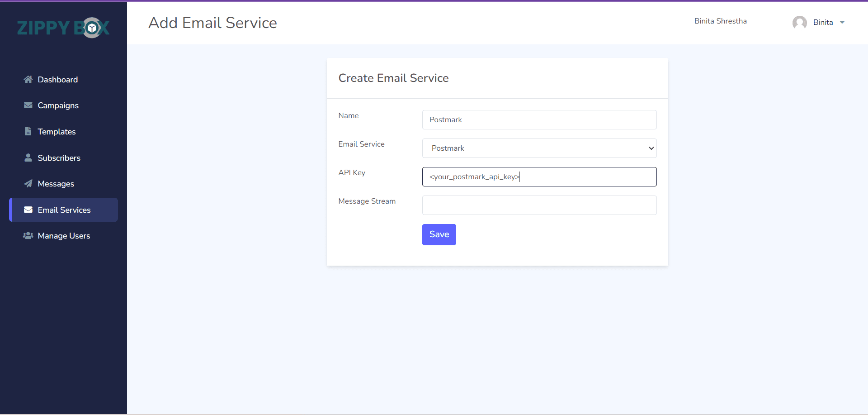Go to Campaigns in the sidebar
868x415 pixels.
(x=63, y=105)
